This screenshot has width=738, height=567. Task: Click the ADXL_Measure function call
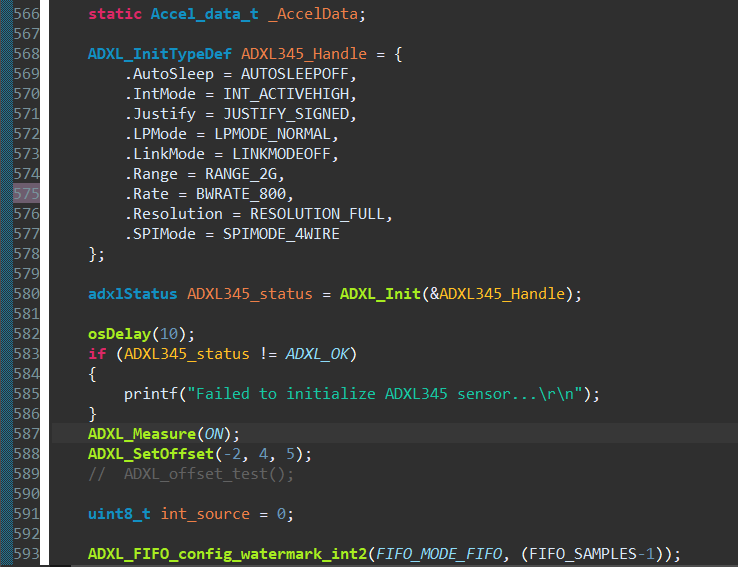click(142, 434)
